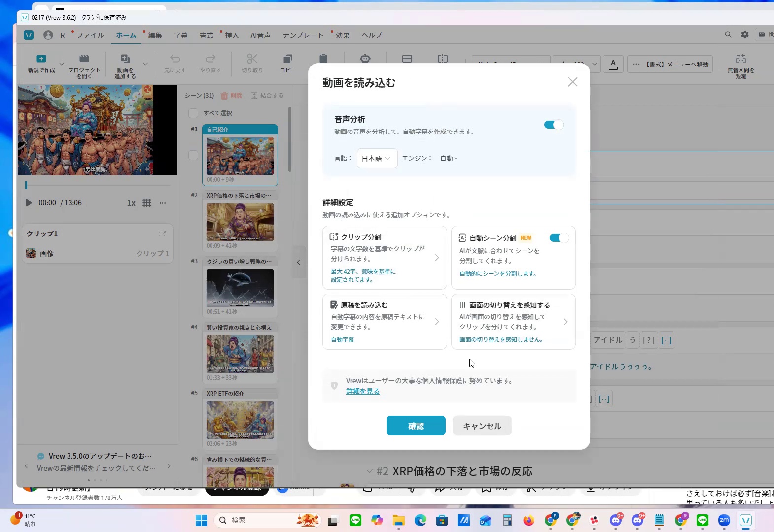Click the preview timeline progress bar
This screenshot has height=532, width=774.
coord(98,185)
